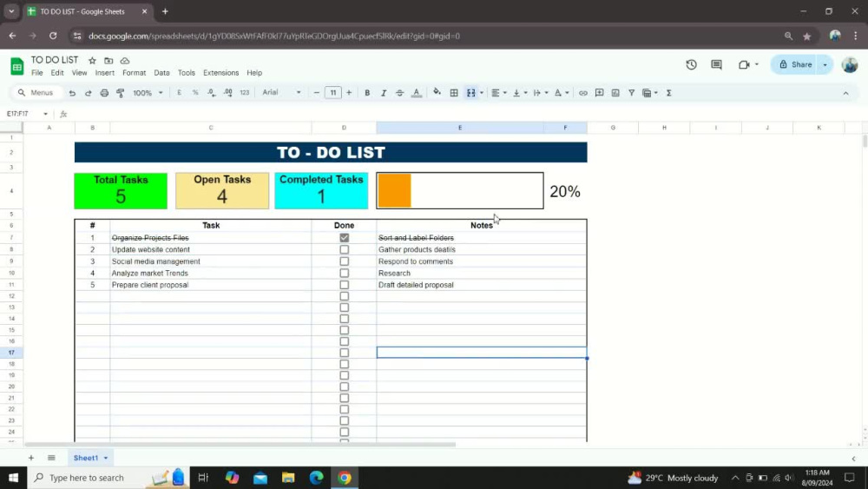Insert link using the link icon
Image resolution: width=868 pixels, height=489 pixels.
[583, 93]
